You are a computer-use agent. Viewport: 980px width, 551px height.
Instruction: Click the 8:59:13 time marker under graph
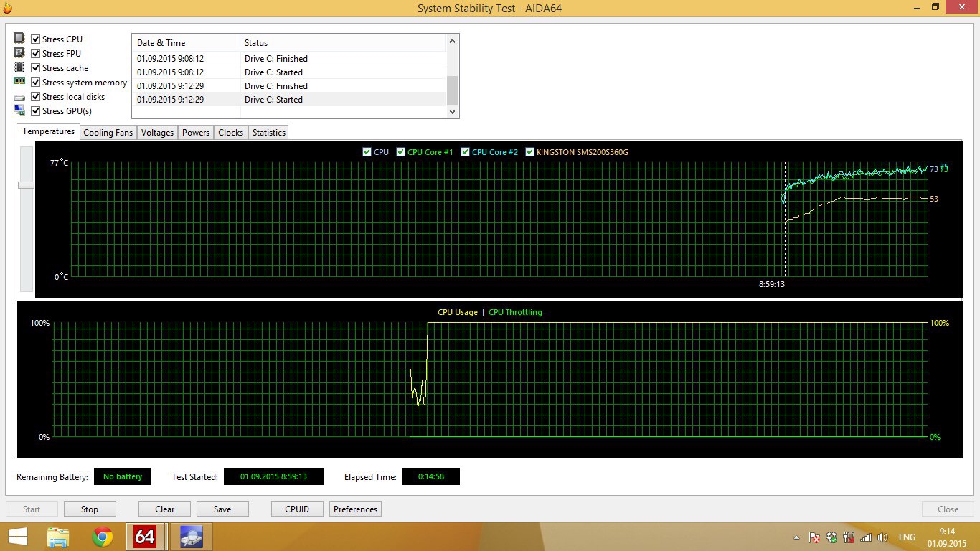pyautogui.click(x=772, y=284)
